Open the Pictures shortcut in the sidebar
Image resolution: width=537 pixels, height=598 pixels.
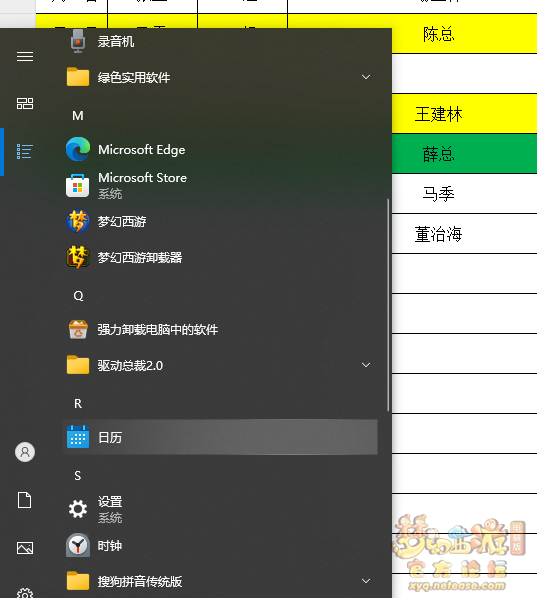pyautogui.click(x=25, y=548)
